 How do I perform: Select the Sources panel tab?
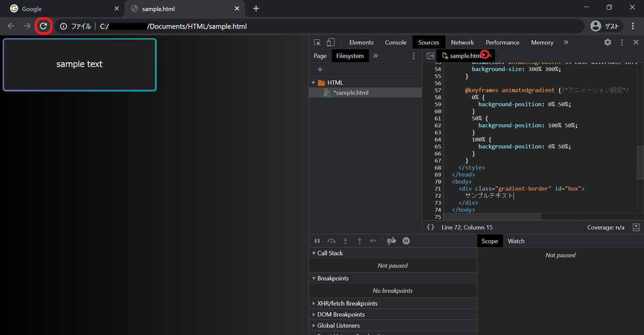click(428, 42)
